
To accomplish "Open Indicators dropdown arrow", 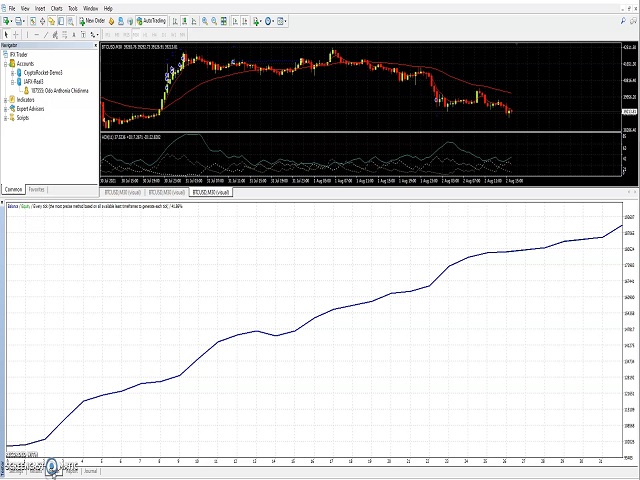I will (x=261, y=21).
